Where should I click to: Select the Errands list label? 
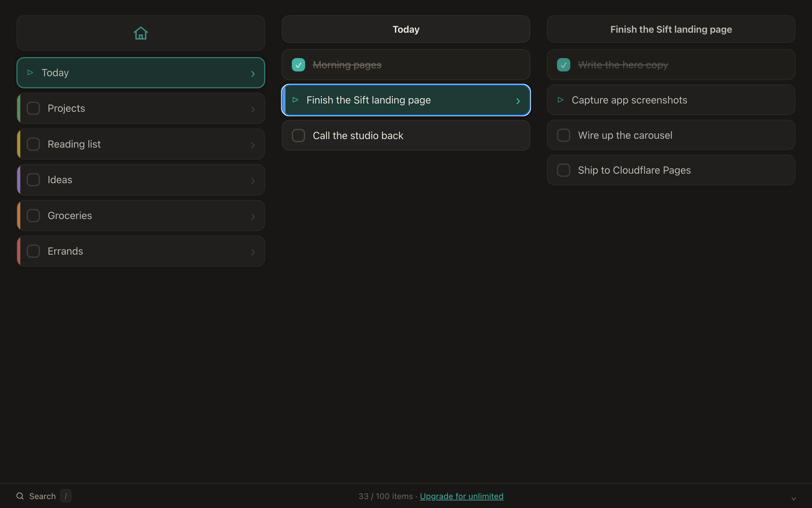point(65,251)
